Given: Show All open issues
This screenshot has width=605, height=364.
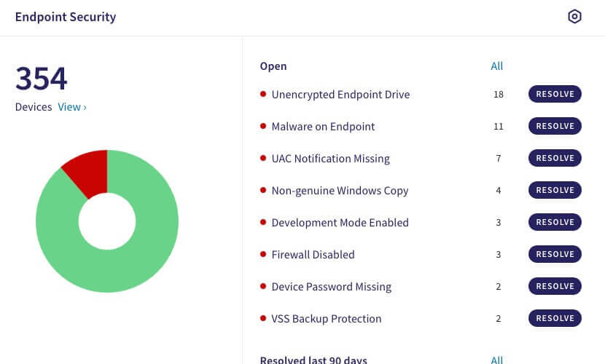Looking at the screenshot, I should point(496,66).
